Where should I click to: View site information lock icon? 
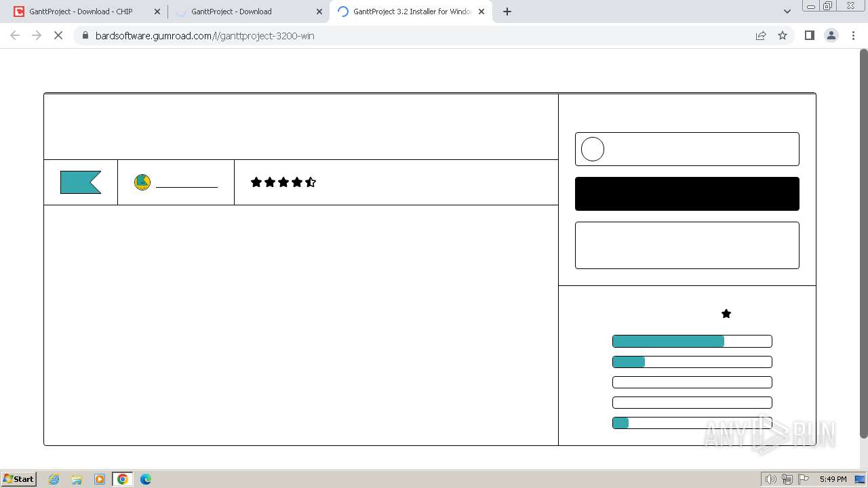tap(85, 35)
